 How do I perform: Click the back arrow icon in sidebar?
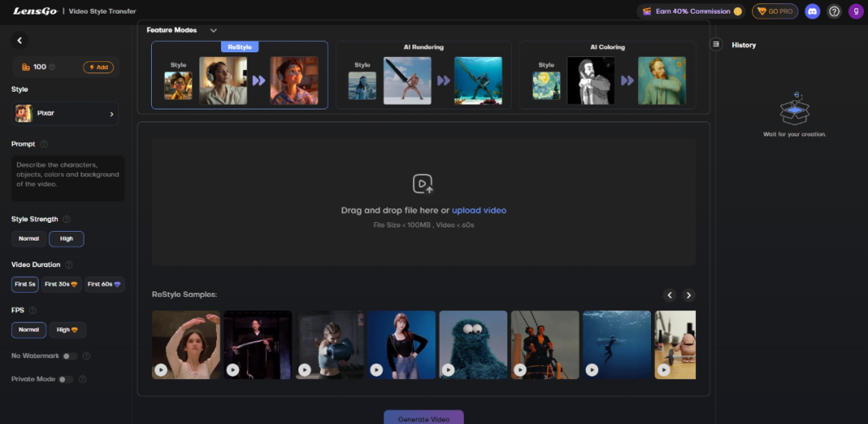click(x=20, y=40)
